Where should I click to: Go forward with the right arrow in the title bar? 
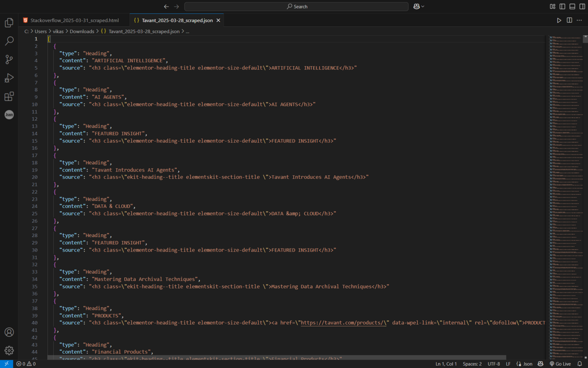176,6
